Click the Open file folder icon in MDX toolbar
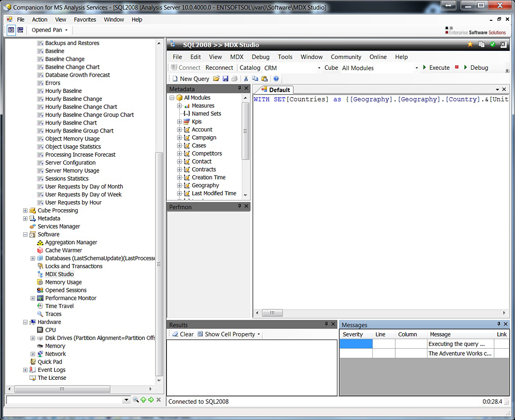The image size is (515, 420). (216, 78)
